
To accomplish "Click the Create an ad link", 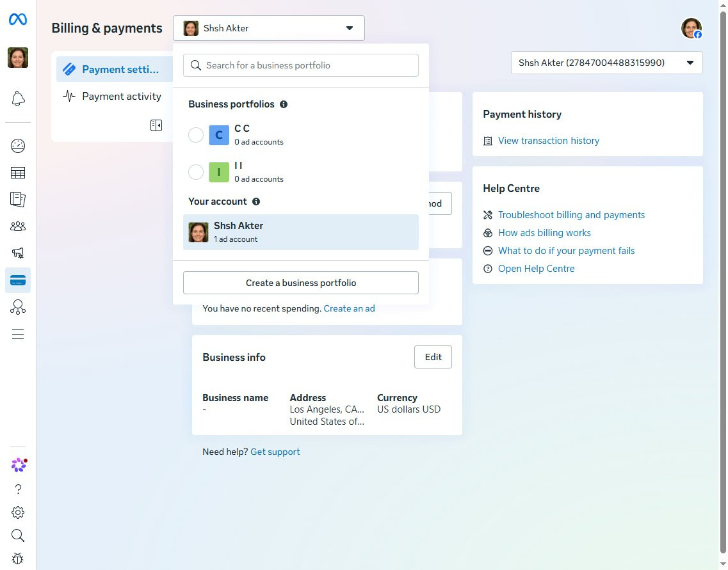I will click(349, 308).
